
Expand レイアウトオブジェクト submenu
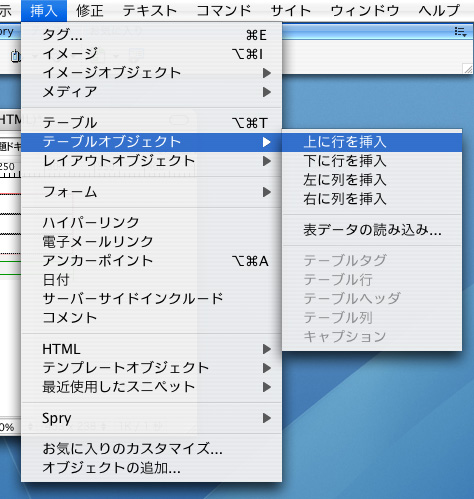point(152,161)
